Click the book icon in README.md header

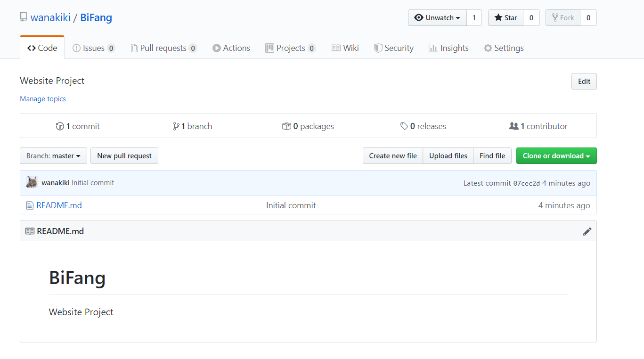30,231
